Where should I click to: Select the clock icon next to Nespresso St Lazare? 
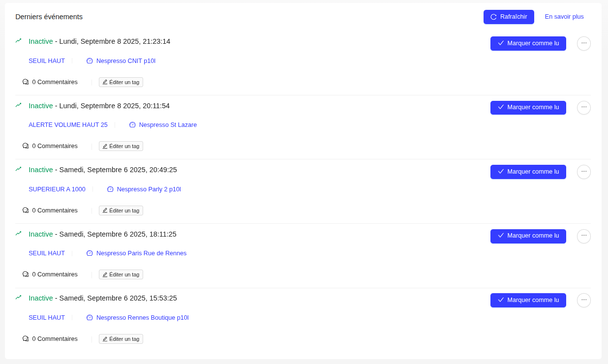point(132,124)
